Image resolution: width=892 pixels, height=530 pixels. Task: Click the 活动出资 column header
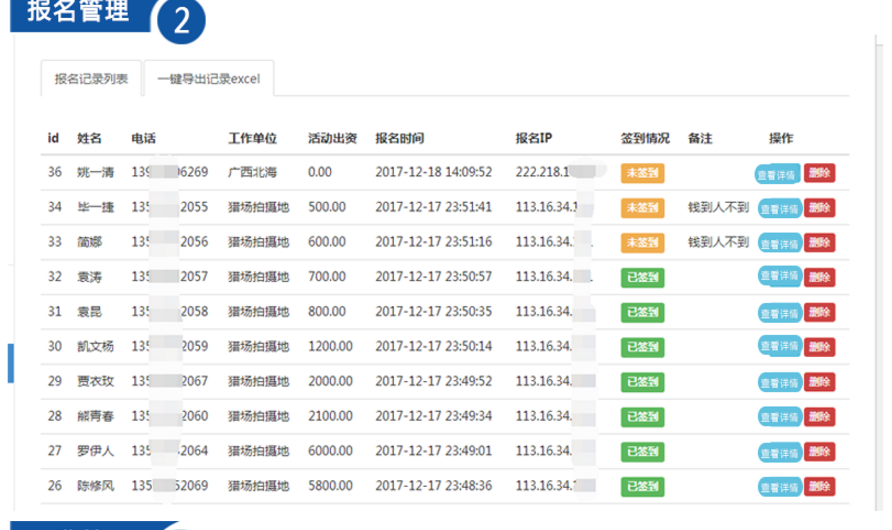point(332,138)
